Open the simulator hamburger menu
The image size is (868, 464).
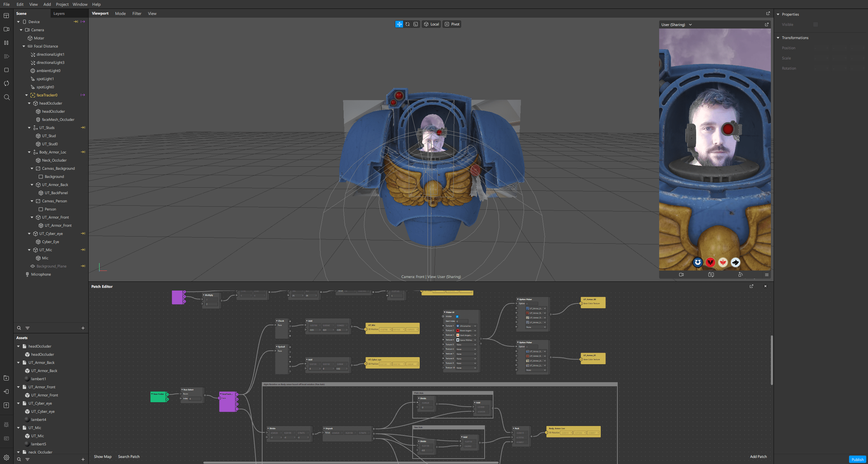pyautogui.click(x=766, y=275)
